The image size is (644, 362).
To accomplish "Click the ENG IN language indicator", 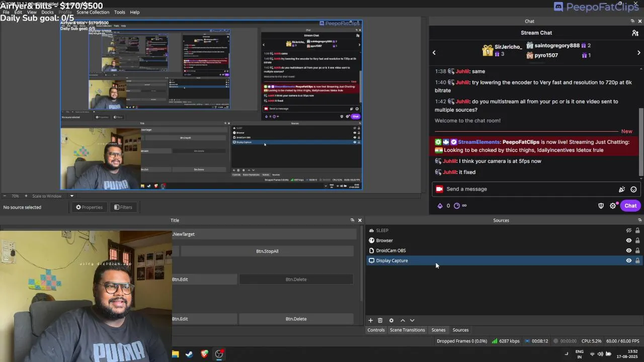I will tap(579, 354).
